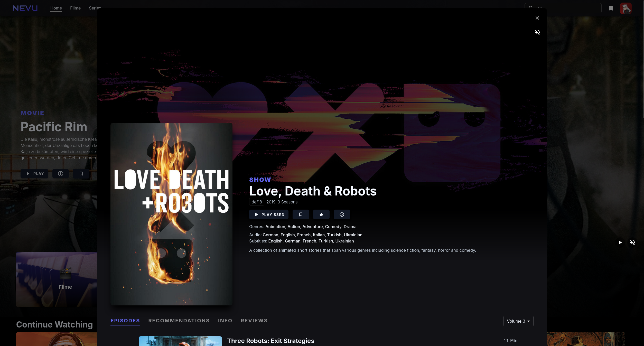The height and width of the screenshot is (346, 644).
Task: Open the Reviews tab
Action: [x=254, y=321]
